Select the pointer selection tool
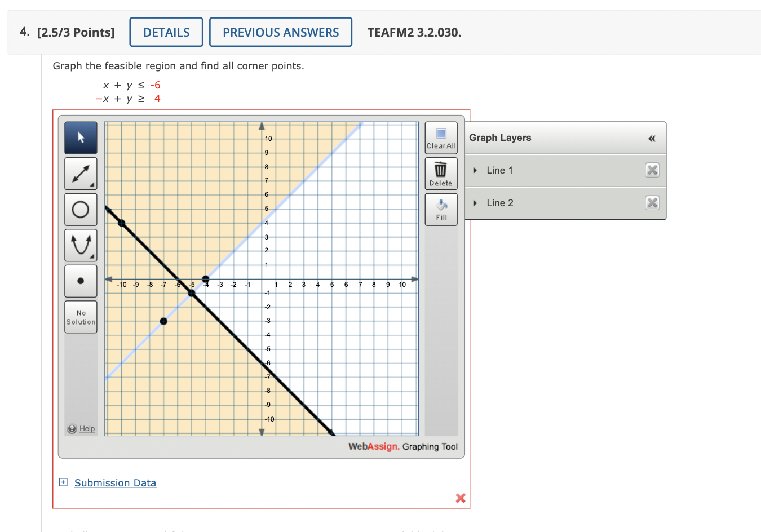Screen dimensions: 761x532 (x=81, y=138)
